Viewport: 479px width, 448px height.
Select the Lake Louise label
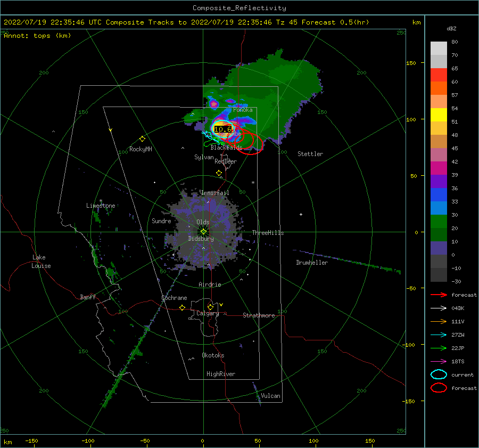coord(41,262)
